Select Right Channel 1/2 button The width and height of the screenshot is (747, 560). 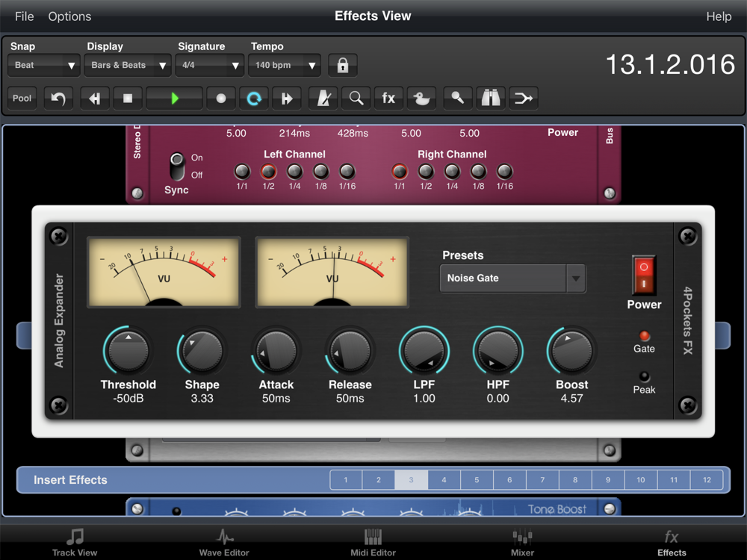point(426,171)
